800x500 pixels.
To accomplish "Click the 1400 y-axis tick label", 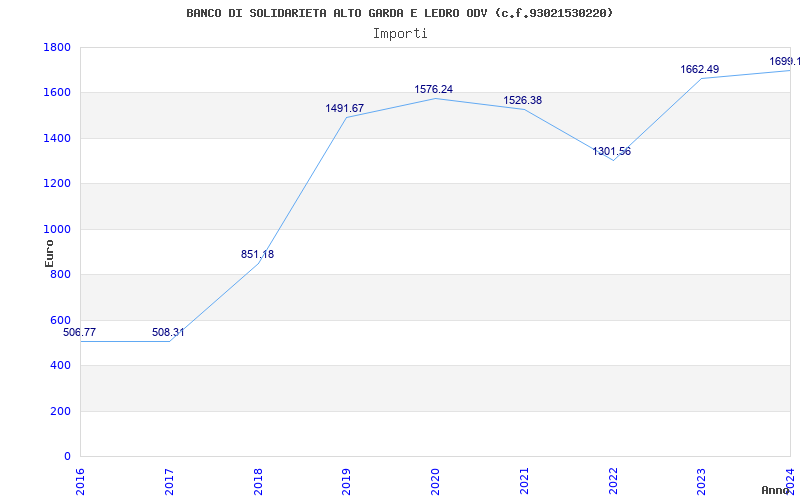I will 57,138.
